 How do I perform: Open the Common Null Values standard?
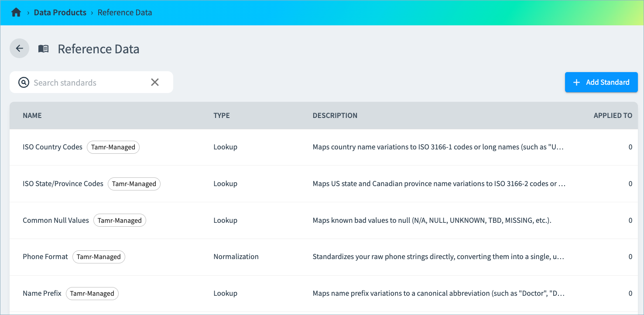(56, 221)
